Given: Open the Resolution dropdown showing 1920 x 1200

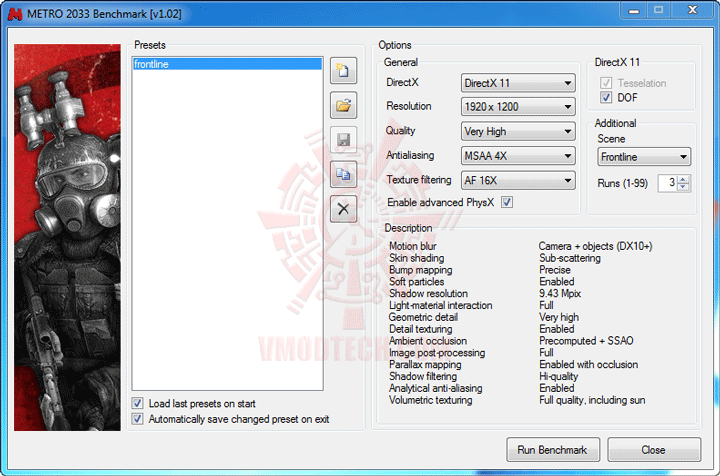Looking at the screenshot, I should point(518,107).
